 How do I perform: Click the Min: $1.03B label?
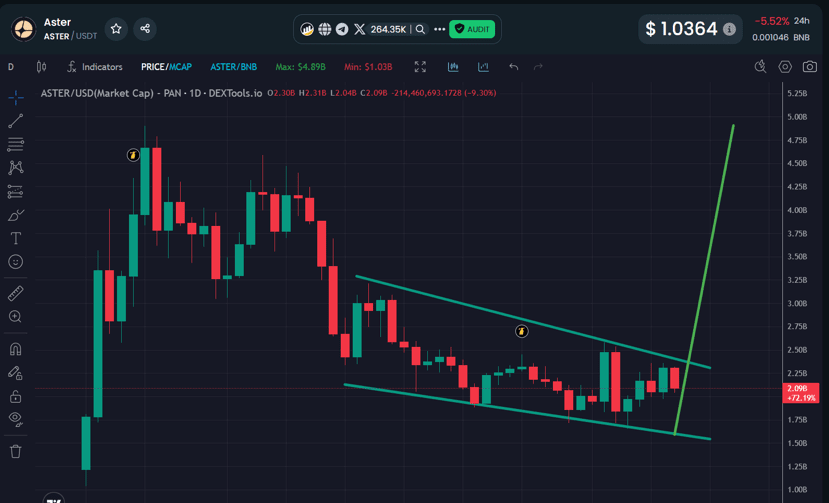tap(368, 67)
